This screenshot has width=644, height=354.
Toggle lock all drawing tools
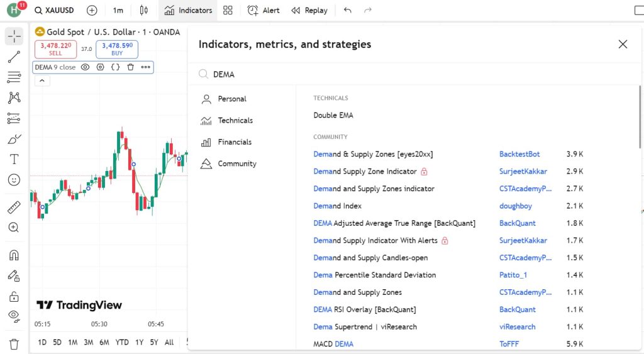coord(14,297)
